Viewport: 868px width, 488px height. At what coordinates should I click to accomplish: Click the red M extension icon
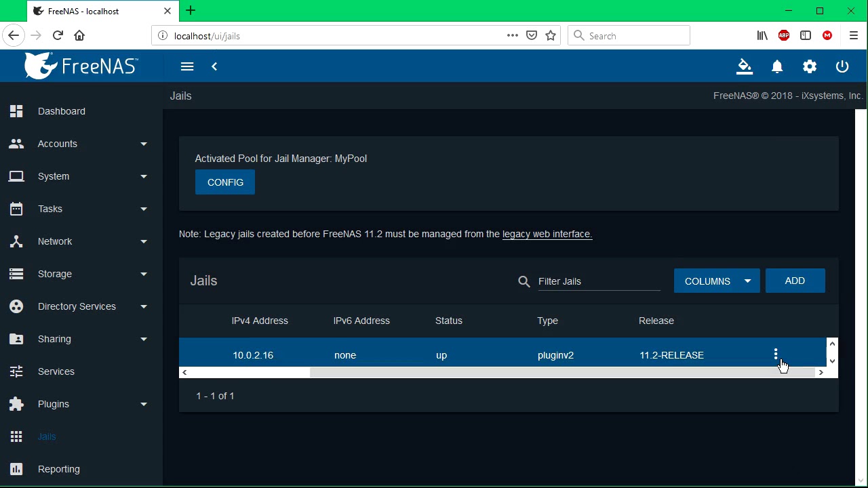[827, 35]
